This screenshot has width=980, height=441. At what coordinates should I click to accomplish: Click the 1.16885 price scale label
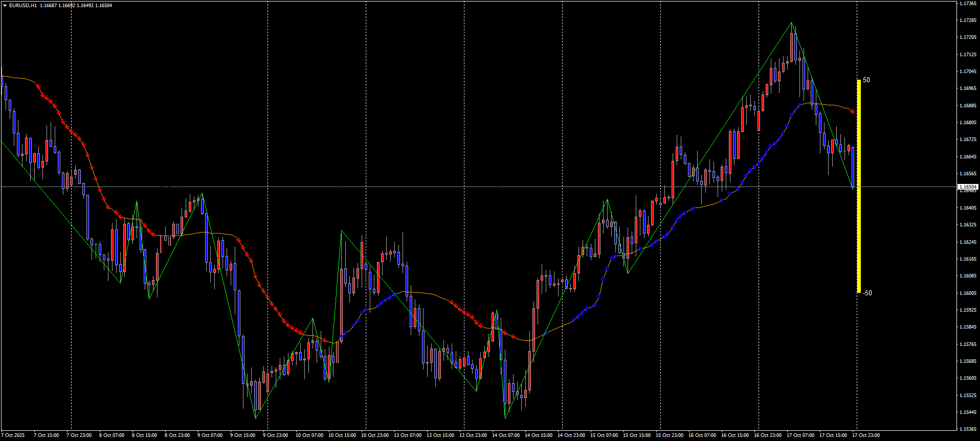tap(968, 106)
